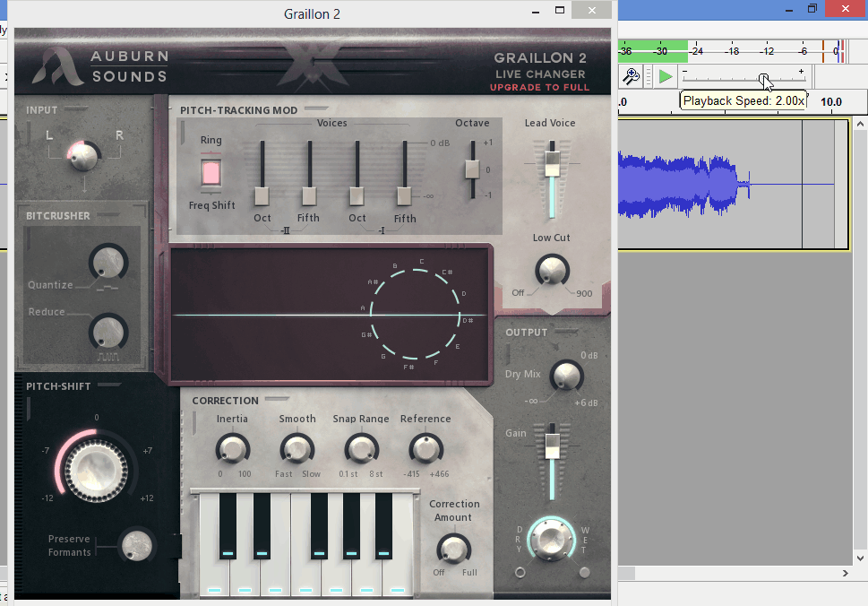Click the Input L/R balance knob
This screenshot has width=868, height=606.
pyautogui.click(x=84, y=156)
